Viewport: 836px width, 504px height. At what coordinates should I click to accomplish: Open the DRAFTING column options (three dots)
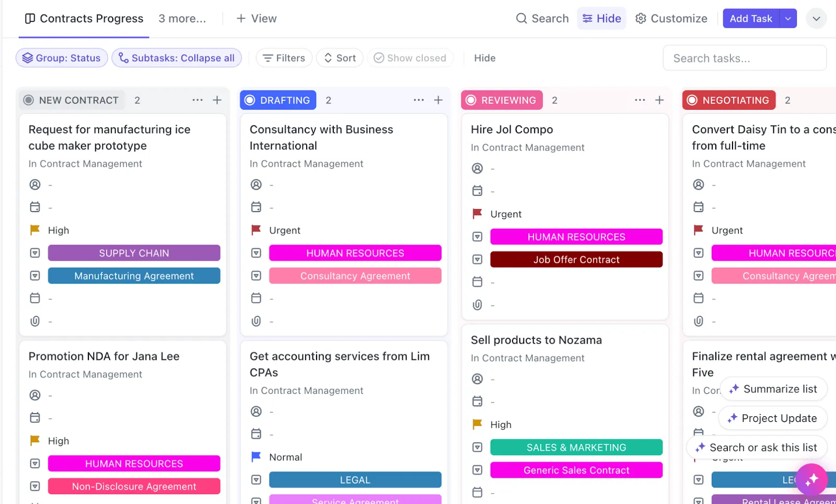[419, 100]
